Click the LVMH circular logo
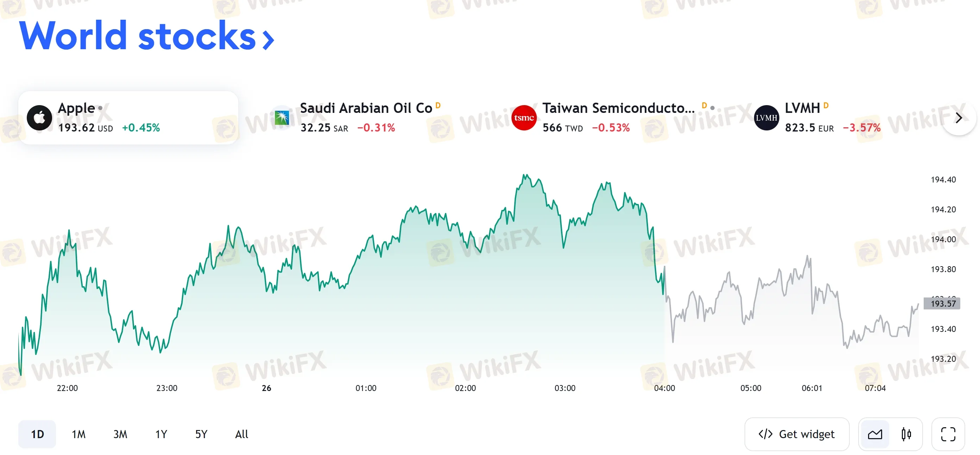980x455 pixels. (x=767, y=117)
